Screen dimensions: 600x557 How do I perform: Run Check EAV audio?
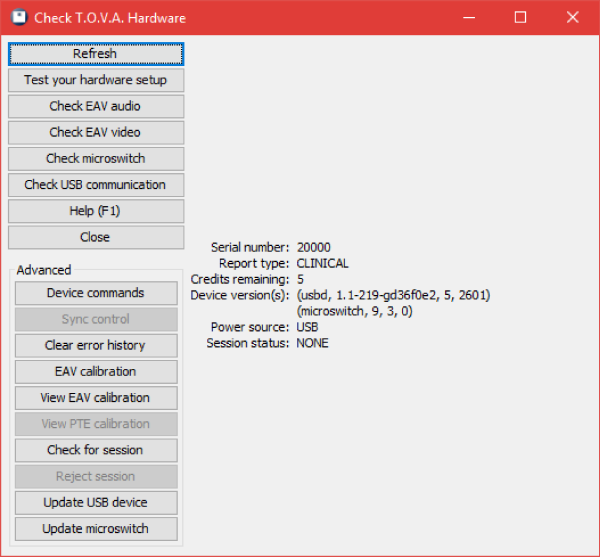[x=96, y=106]
